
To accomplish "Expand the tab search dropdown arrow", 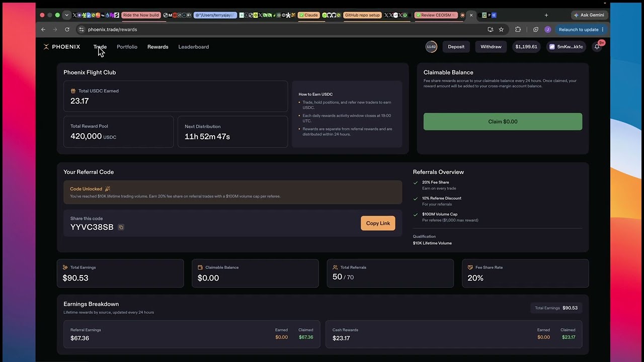I will [66, 15].
